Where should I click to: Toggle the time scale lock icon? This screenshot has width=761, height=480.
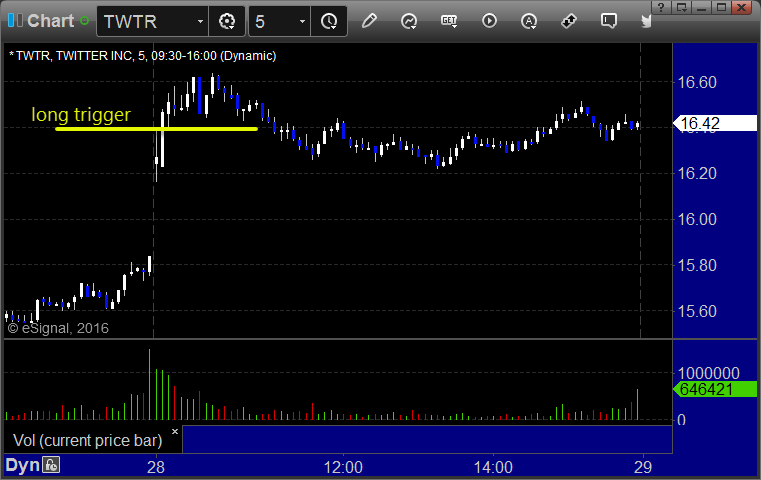[x=51, y=465]
